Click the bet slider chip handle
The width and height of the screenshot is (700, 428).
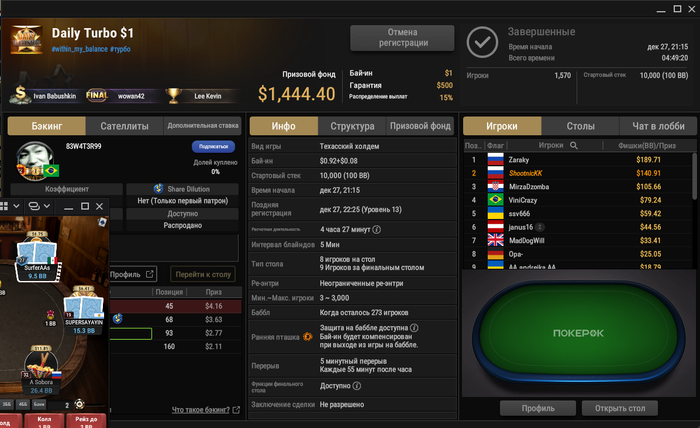79,404
